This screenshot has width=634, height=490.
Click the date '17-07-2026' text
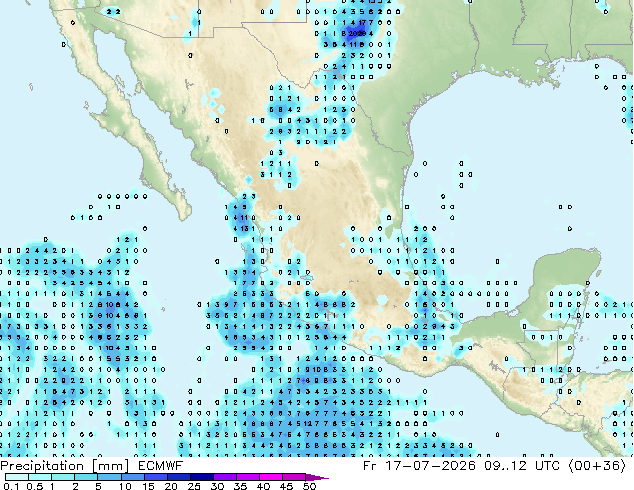click(x=430, y=466)
